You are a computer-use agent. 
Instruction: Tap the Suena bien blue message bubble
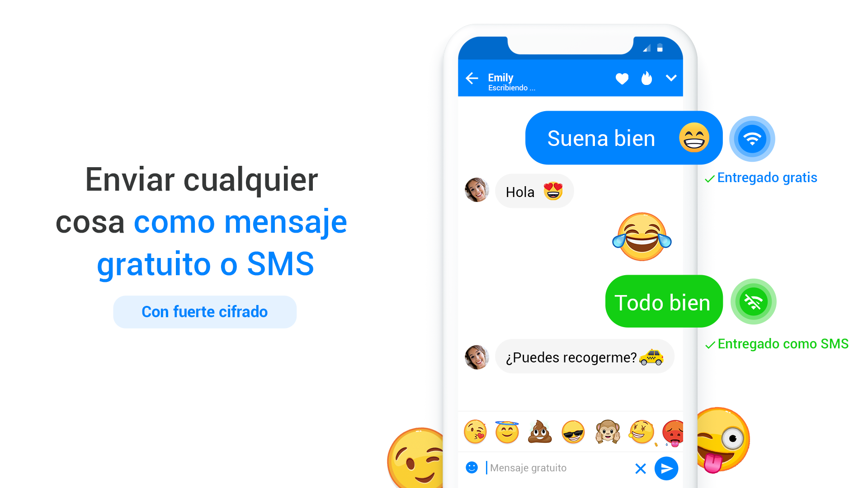624,138
